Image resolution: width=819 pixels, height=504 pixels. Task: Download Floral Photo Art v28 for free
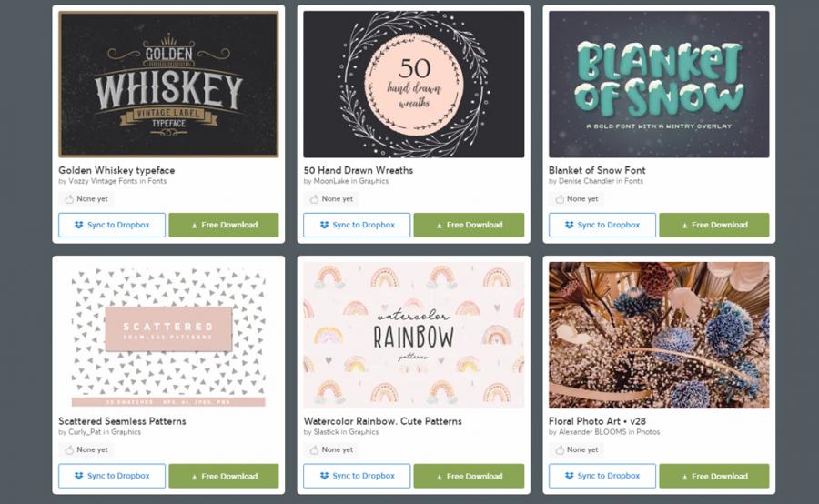click(714, 477)
